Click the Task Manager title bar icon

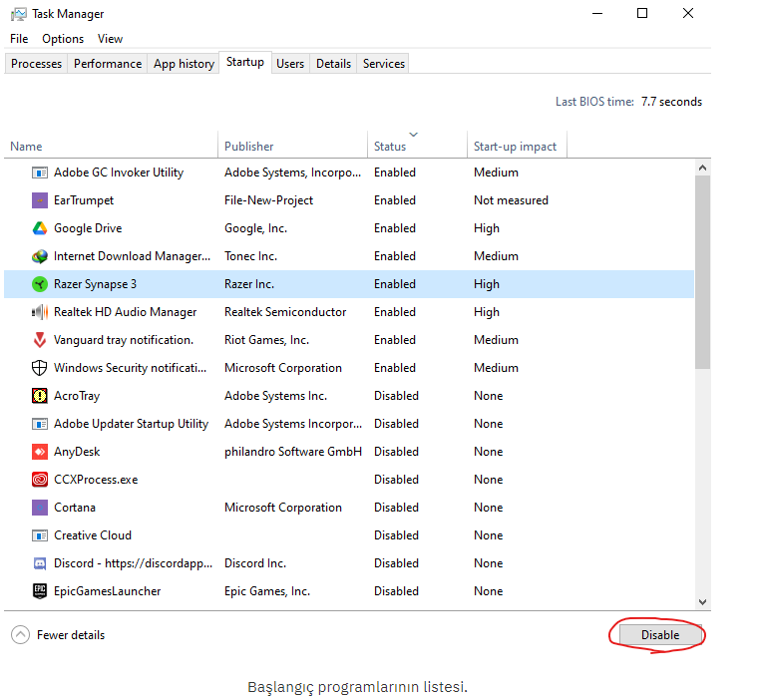(x=19, y=14)
